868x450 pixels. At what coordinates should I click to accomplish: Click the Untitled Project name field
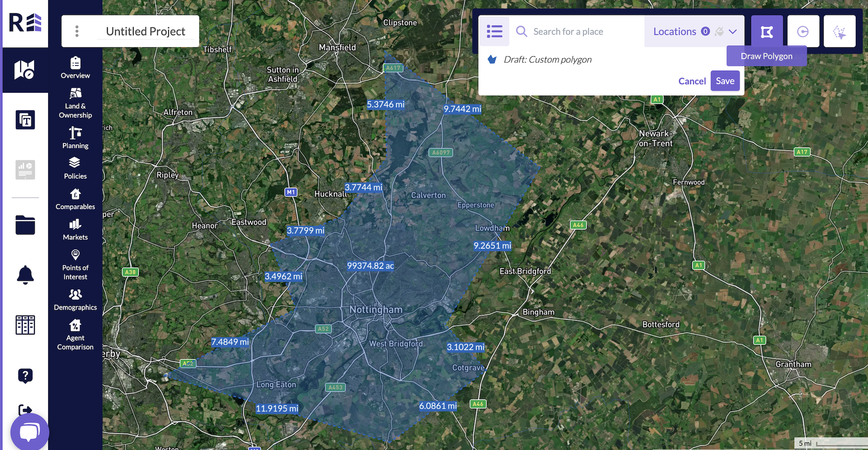click(146, 31)
